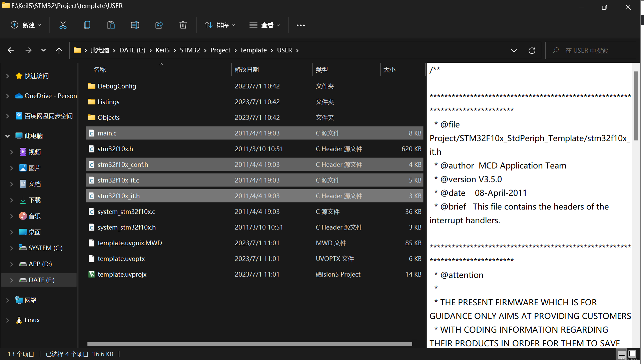The height and width of the screenshot is (364, 644).
Task: Rename the selected file
Action: point(135,25)
